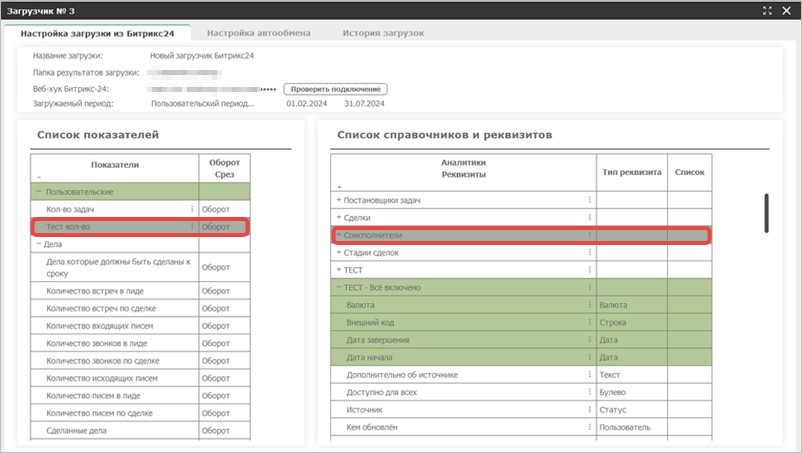Expand the Стадии сделок row
Screen dimensions: 802x453
point(339,252)
